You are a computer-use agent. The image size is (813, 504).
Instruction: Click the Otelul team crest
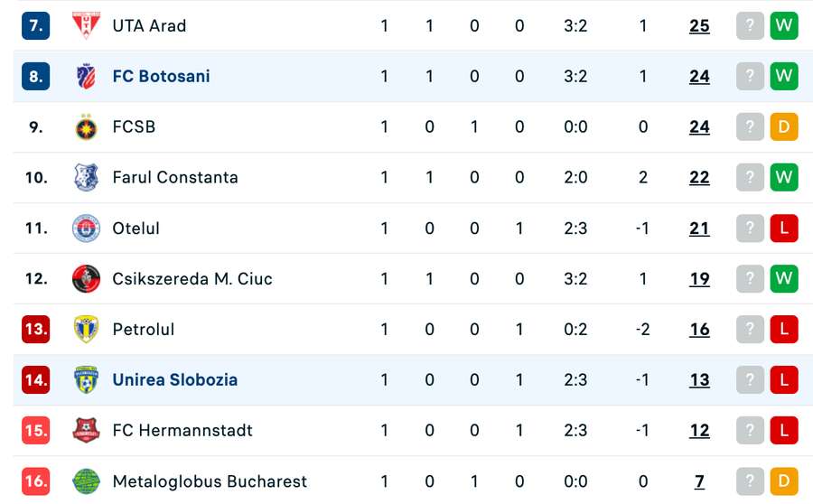(87, 229)
